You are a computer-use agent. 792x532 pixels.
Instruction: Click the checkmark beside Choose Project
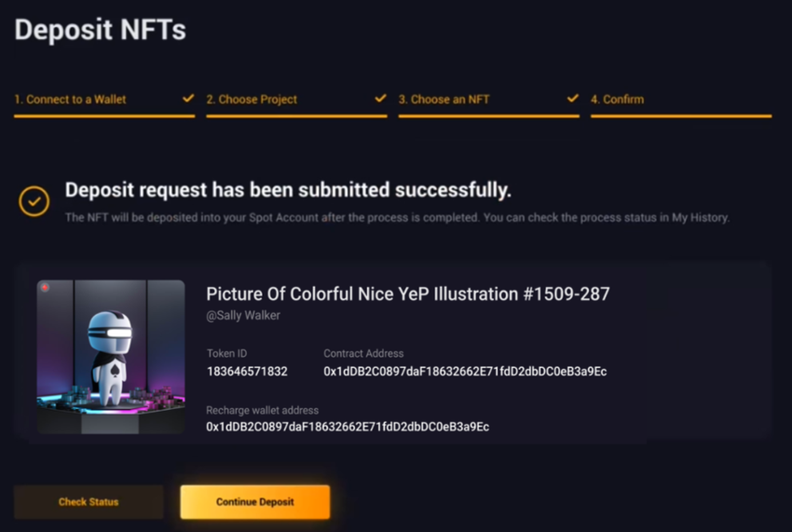tap(380, 98)
